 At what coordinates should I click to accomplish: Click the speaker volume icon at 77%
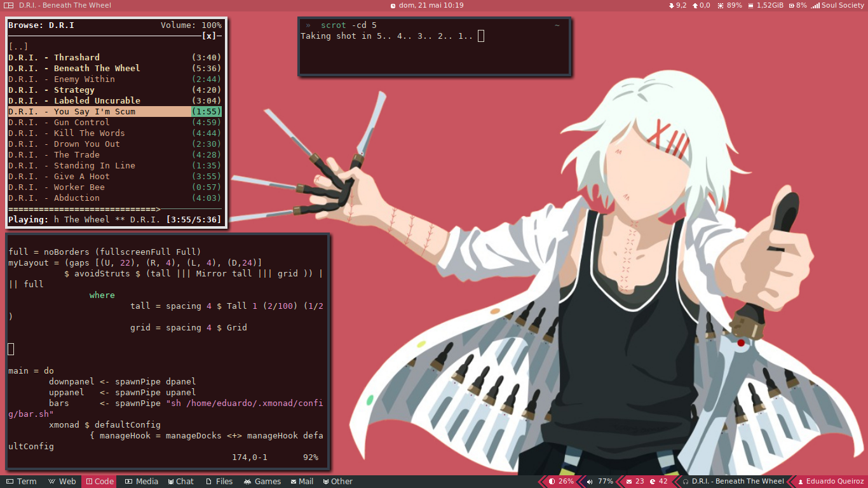pos(590,482)
